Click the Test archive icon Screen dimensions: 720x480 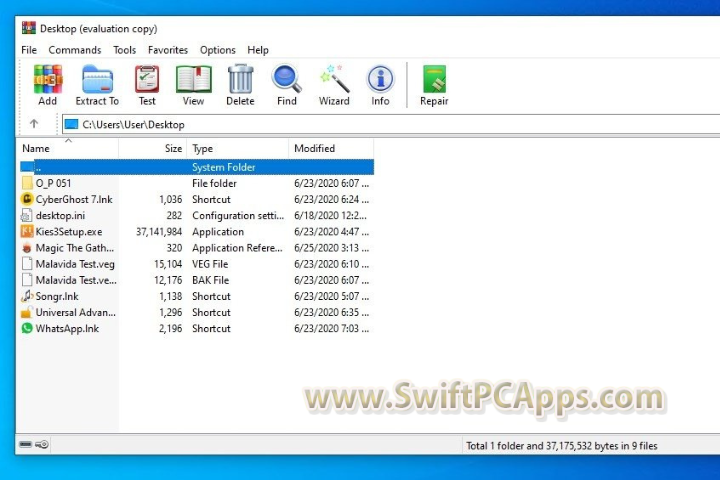(147, 80)
